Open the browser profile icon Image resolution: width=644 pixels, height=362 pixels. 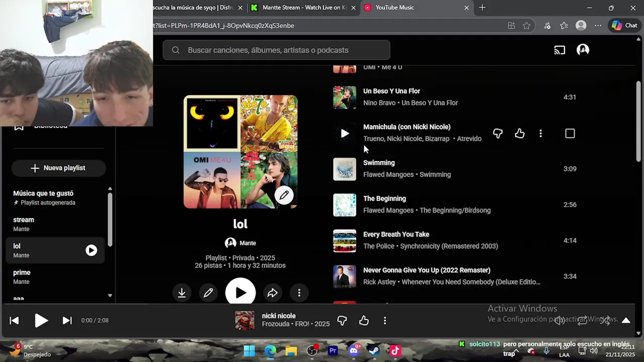581,26
